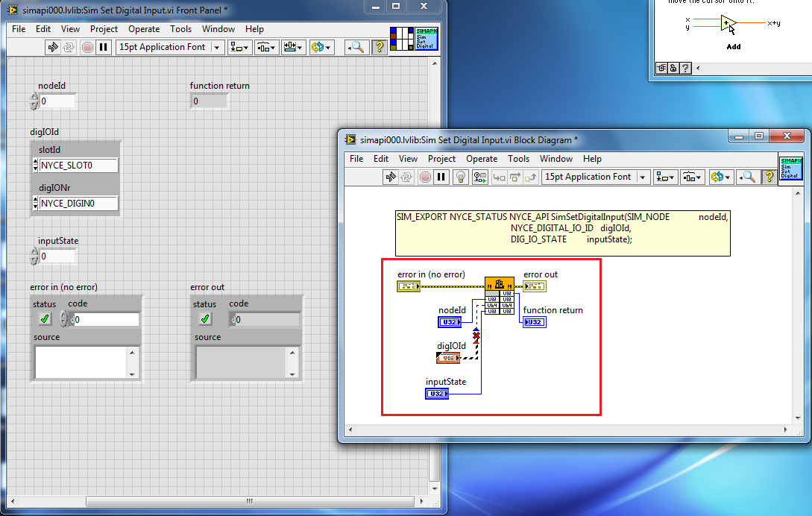Show Context Help from Front Panel toolbar
The height and width of the screenshot is (516, 812).
coord(380,47)
